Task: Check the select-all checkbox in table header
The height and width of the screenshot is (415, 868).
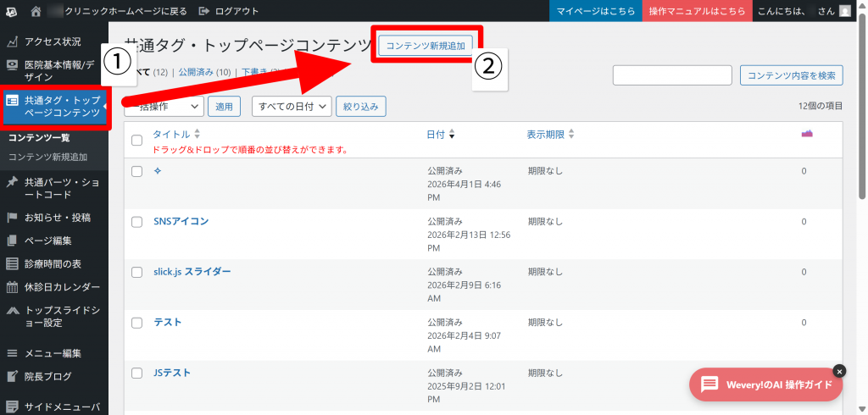Action: [136, 140]
